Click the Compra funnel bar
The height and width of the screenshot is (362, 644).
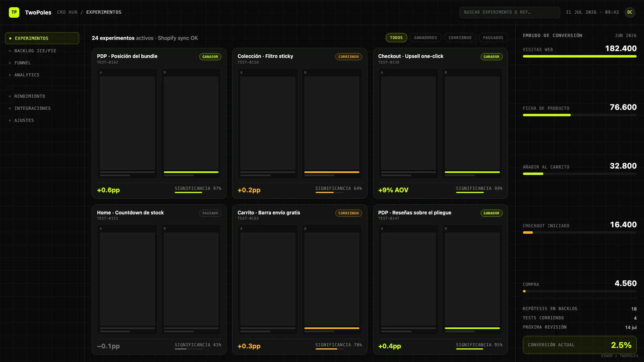click(x=580, y=291)
